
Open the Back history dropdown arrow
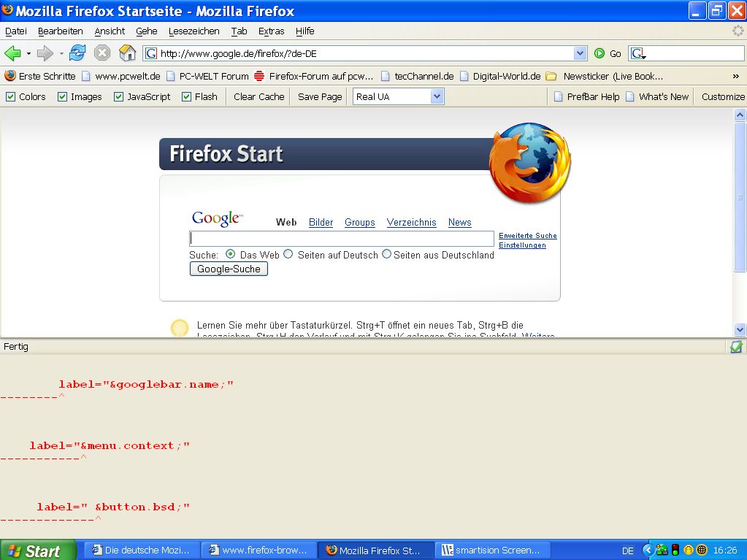click(x=28, y=53)
